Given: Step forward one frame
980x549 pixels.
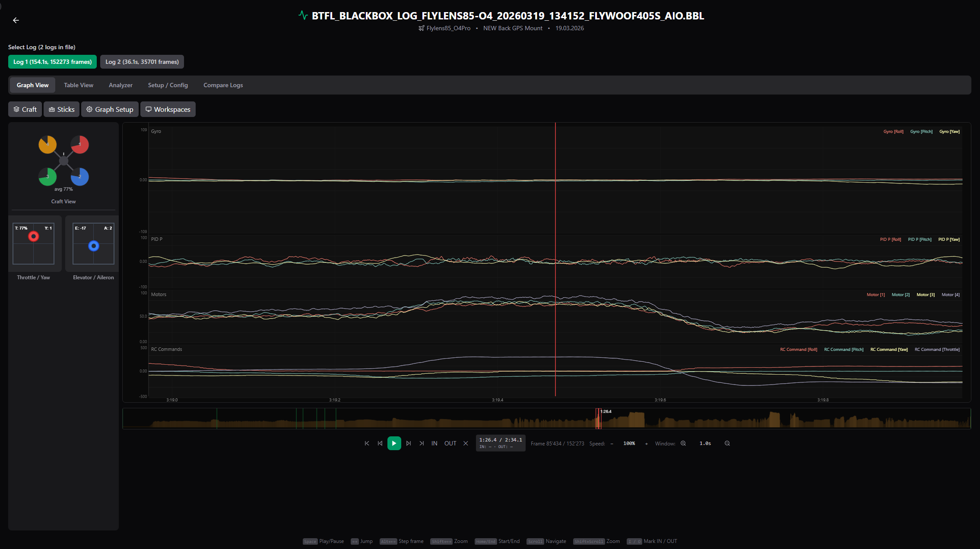Looking at the screenshot, I should coord(409,443).
